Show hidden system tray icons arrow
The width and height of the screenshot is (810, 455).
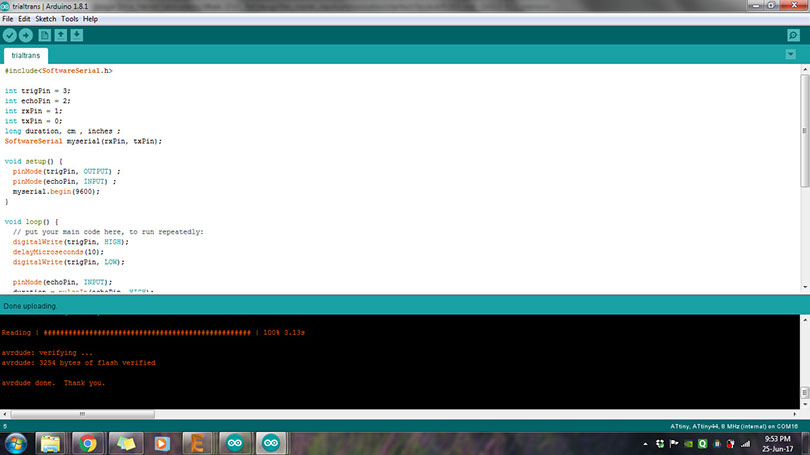[645, 444]
